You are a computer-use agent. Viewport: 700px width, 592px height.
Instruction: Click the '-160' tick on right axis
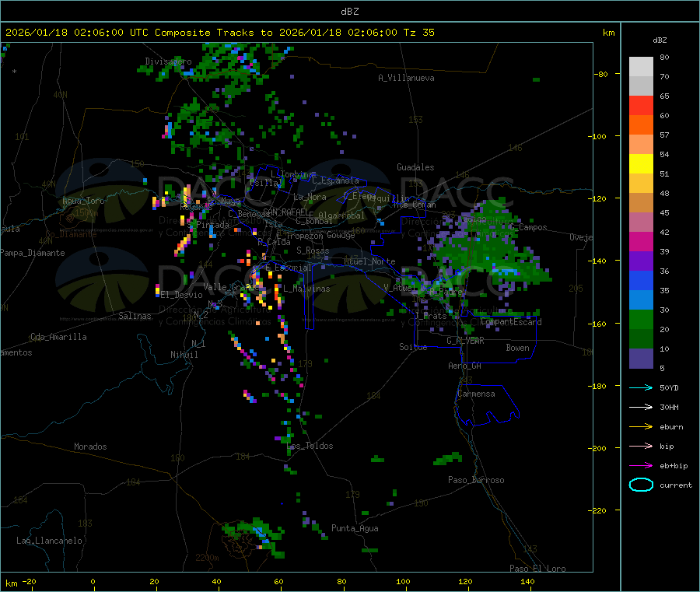597,324
